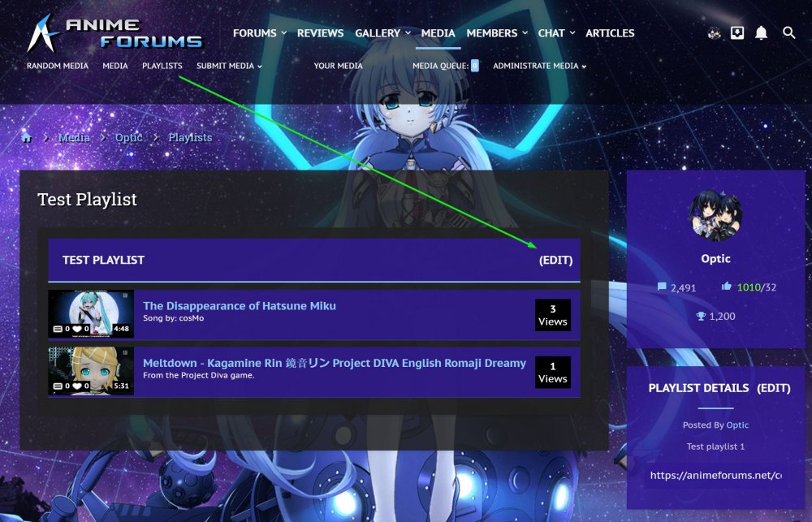This screenshot has width=812, height=522.
Task: Open the search magnifier icon
Action: point(788,32)
